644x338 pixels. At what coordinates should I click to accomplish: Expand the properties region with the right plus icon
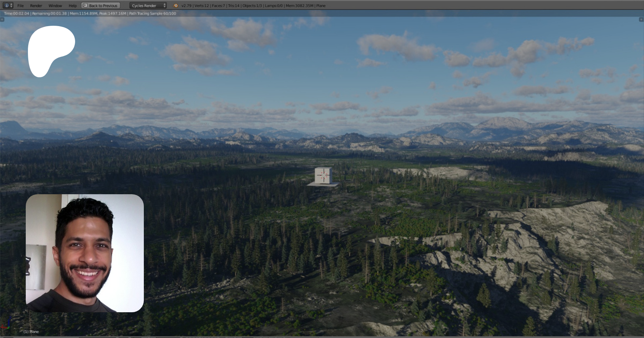click(641, 19)
